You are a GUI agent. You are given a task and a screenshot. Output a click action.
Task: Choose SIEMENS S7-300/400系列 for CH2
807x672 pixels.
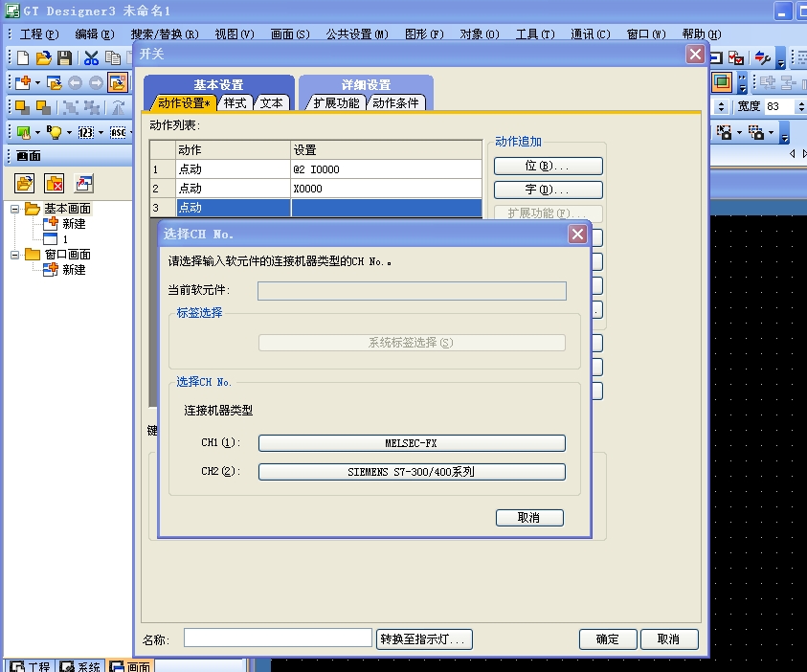(x=412, y=472)
